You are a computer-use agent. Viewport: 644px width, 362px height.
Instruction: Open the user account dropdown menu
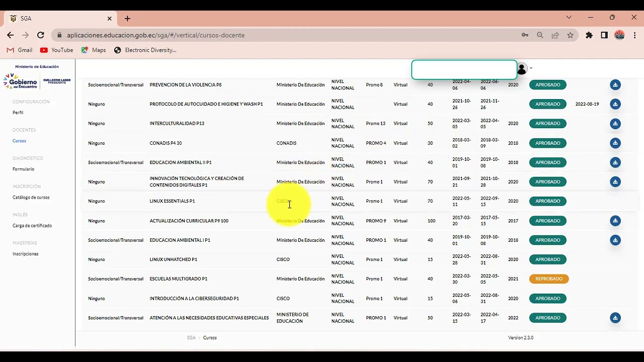point(524,69)
